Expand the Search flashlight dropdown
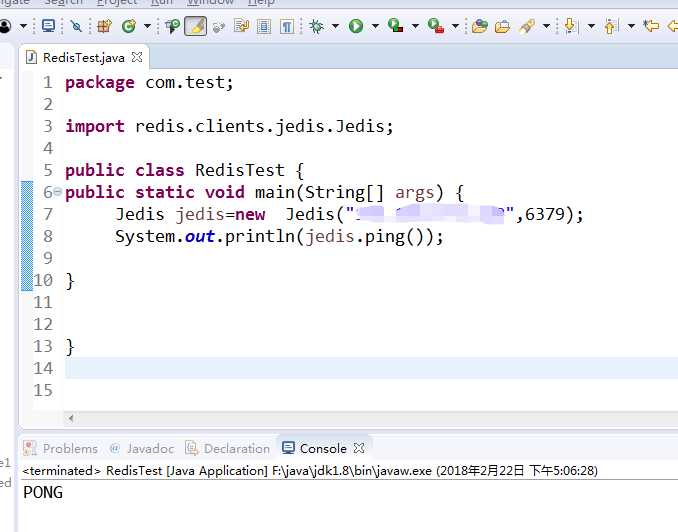678x532 pixels. click(x=546, y=26)
